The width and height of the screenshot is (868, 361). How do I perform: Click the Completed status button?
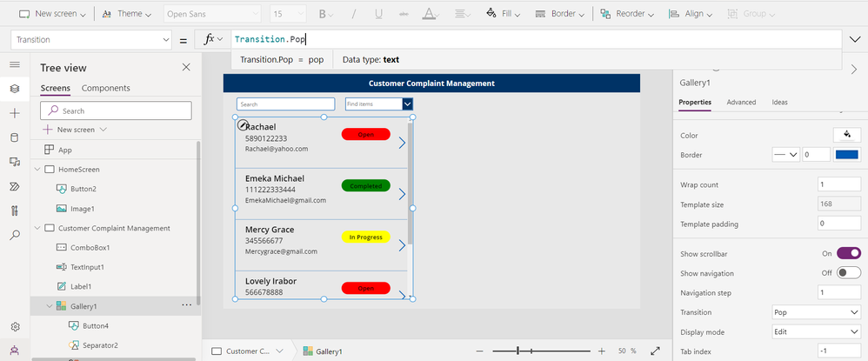tap(366, 186)
